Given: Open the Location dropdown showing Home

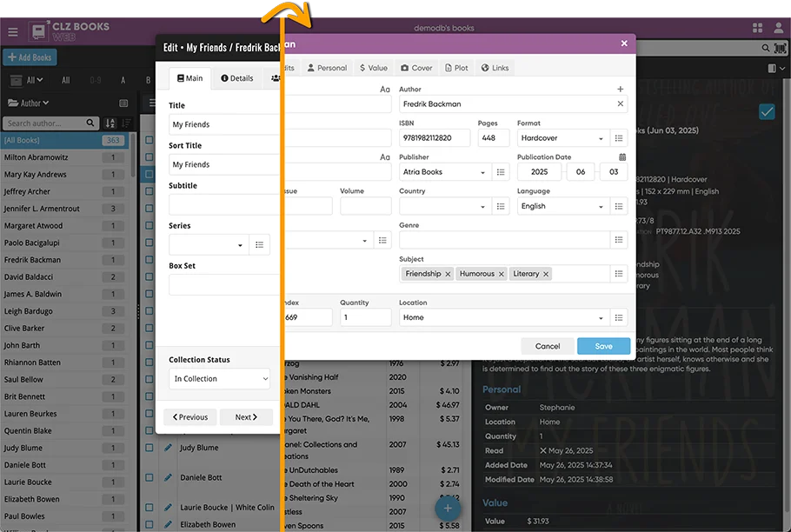Looking at the screenshot, I should [x=504, y=317].
